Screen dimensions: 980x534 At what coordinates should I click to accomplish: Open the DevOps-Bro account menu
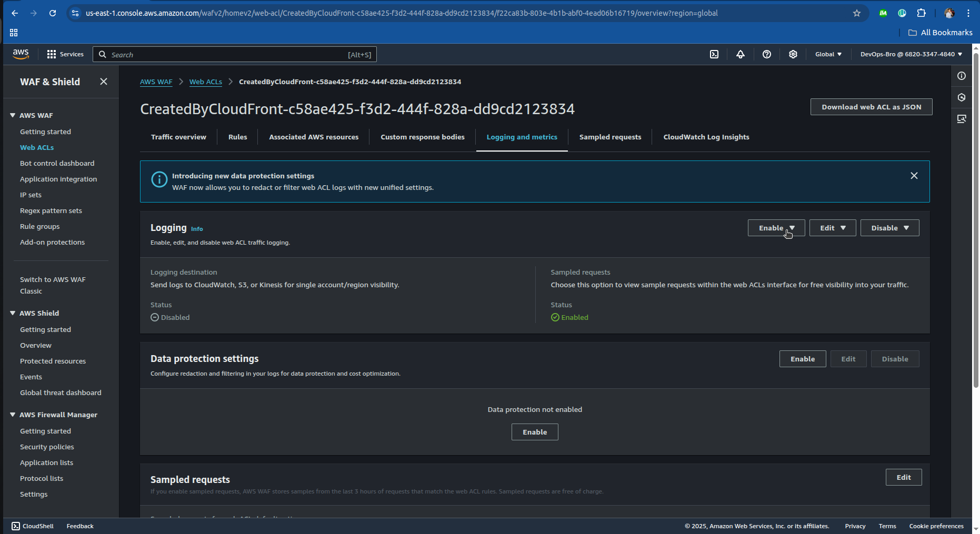(x=911, y=54)
